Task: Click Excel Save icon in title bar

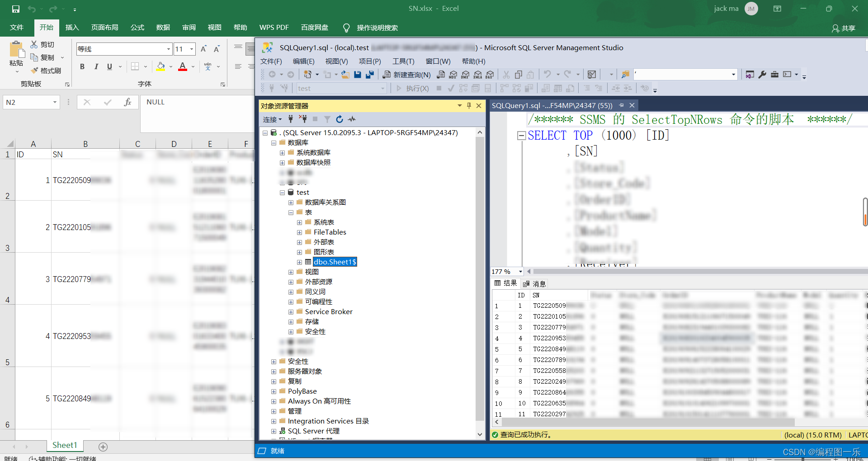Action: coord(16,9)
